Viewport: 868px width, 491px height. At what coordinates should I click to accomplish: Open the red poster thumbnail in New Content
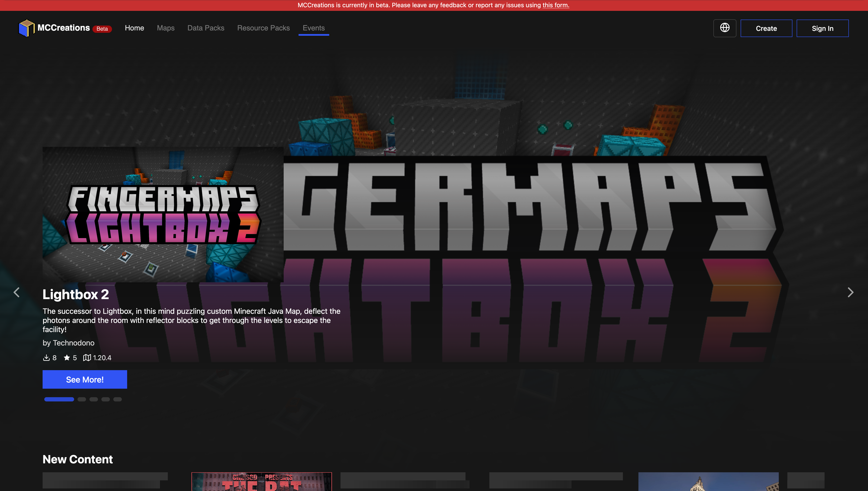[262, 482]
